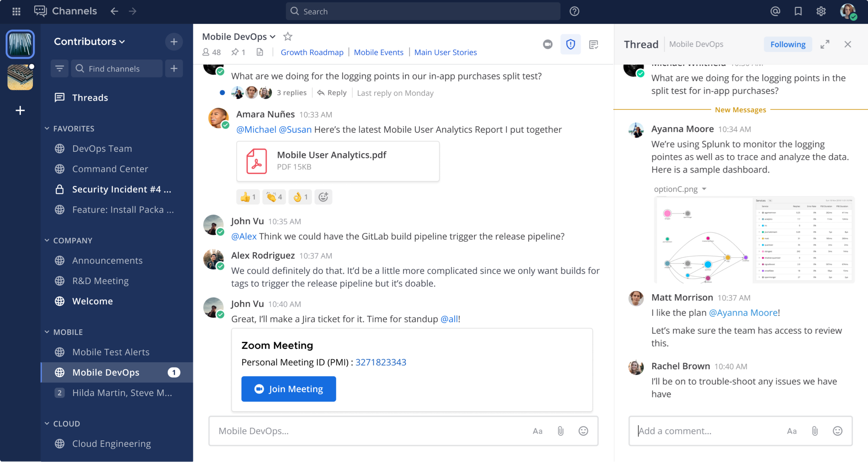Open the Mobile Events tab
The image size is (868, 462).
point(378,52)
